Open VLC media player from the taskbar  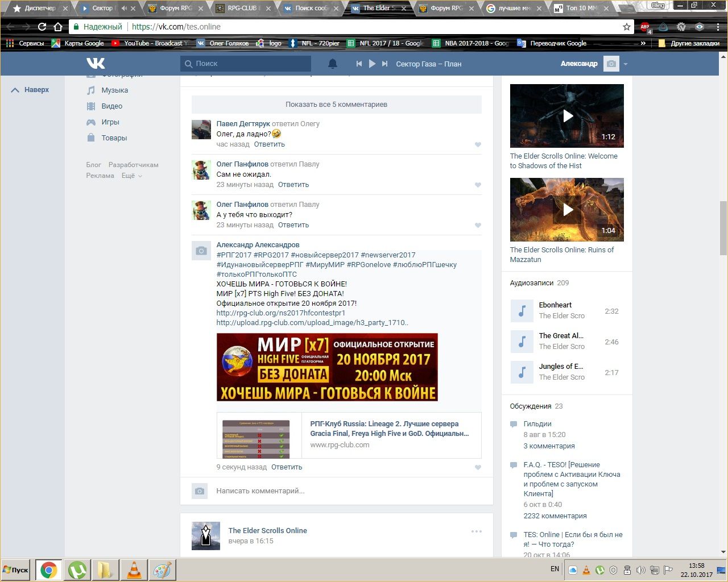tap(134, 569)
